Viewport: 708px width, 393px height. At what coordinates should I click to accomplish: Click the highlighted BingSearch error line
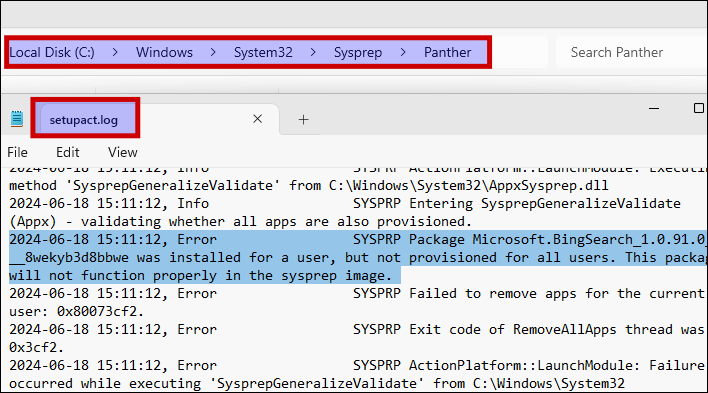(x=358, y=257)
